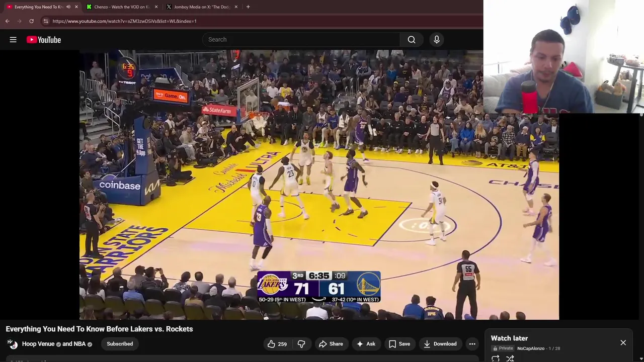The height and width of the screenshot is (362, 644).
Task: Close the Chenzo Kick tab
Action: tap(156, 7)
